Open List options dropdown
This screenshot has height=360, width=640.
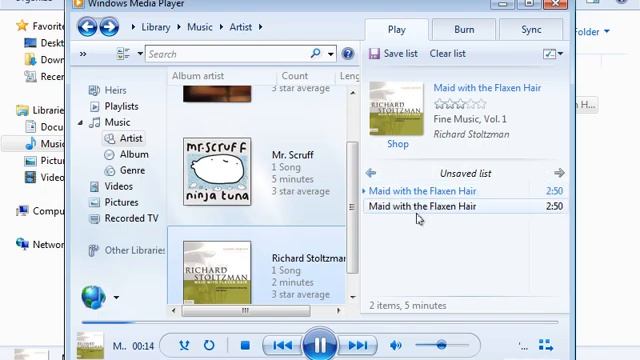[x=553, y=53]
